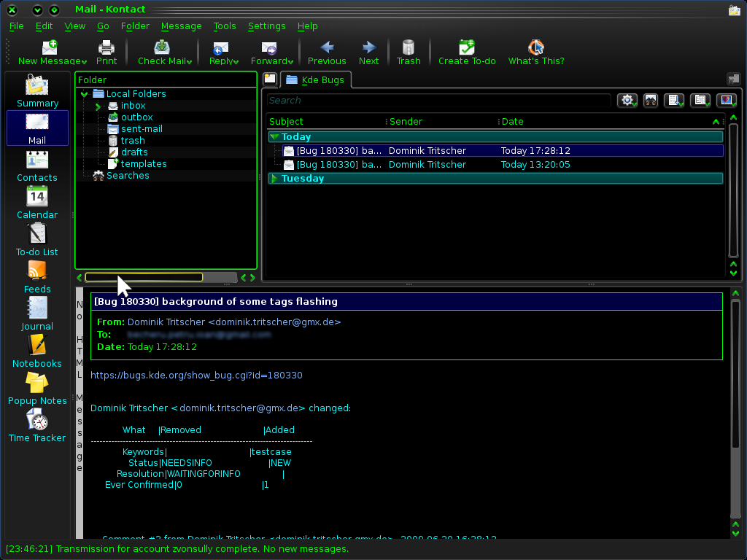Viewport: 747px width, 560px height.
Task: Open the Feeds component
Action: (37, 277)
